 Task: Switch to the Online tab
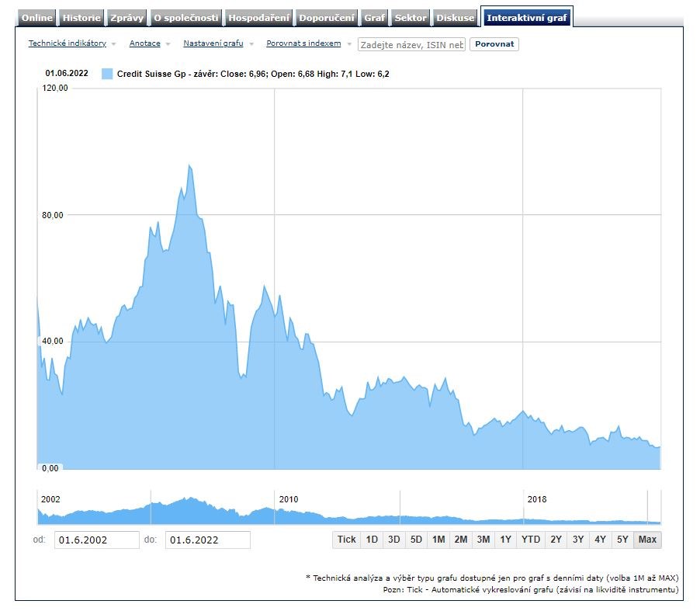pyautogui.click(x=37, y=18)
